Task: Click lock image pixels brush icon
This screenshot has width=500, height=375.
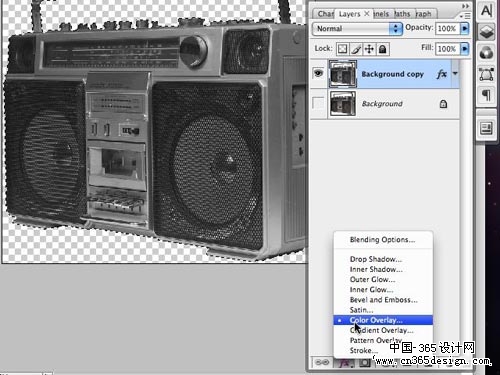Action: coord(356,49)
